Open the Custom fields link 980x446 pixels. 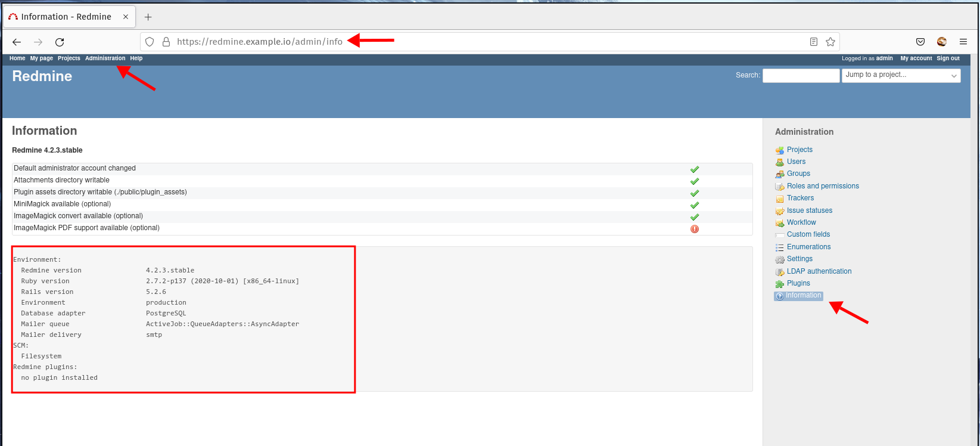click(808, 234)
